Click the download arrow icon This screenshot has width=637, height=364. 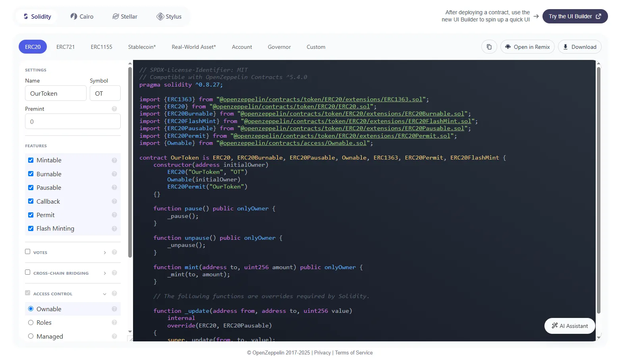[x=565, y=46]
